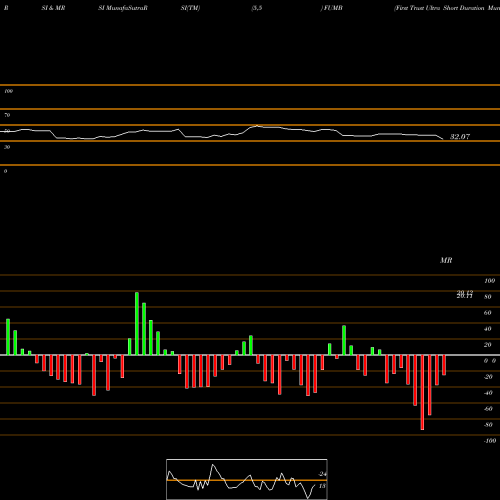Image resolution: width=500 pixels, height=500 pixels.
Task: Click the MR axis -60 label
Action: coord(488,409)
